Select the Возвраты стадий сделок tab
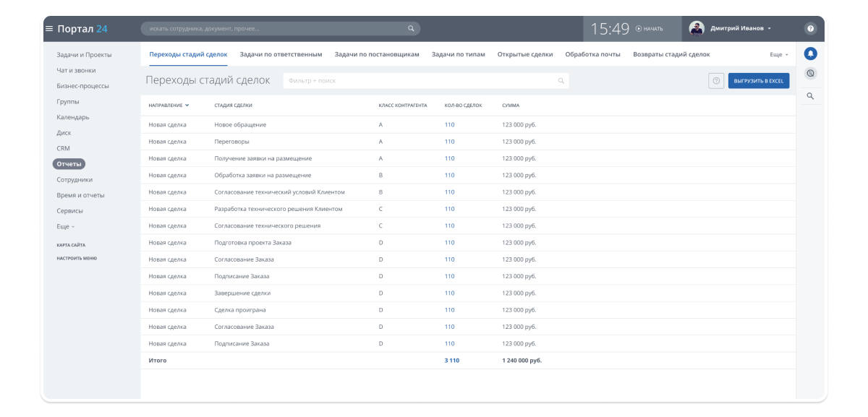The width and height of the screenshot is (868, 417). (x=671, y=54)
